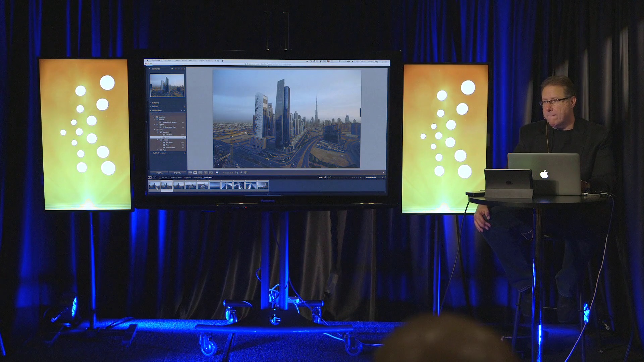This screenshot has height=362, width=644.
Task: Open the Lightroom menu
Action: click(156, 61)
